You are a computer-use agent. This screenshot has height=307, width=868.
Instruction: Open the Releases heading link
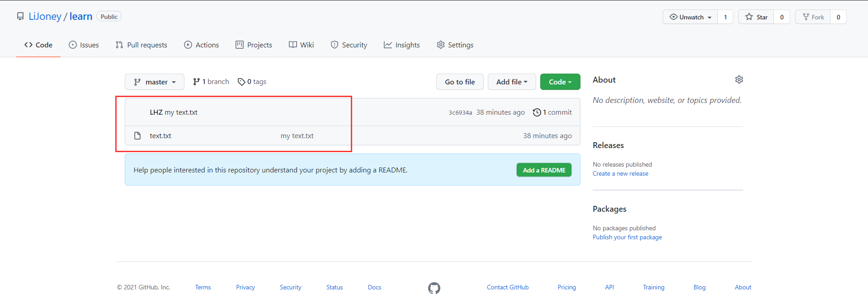point(608,145)
